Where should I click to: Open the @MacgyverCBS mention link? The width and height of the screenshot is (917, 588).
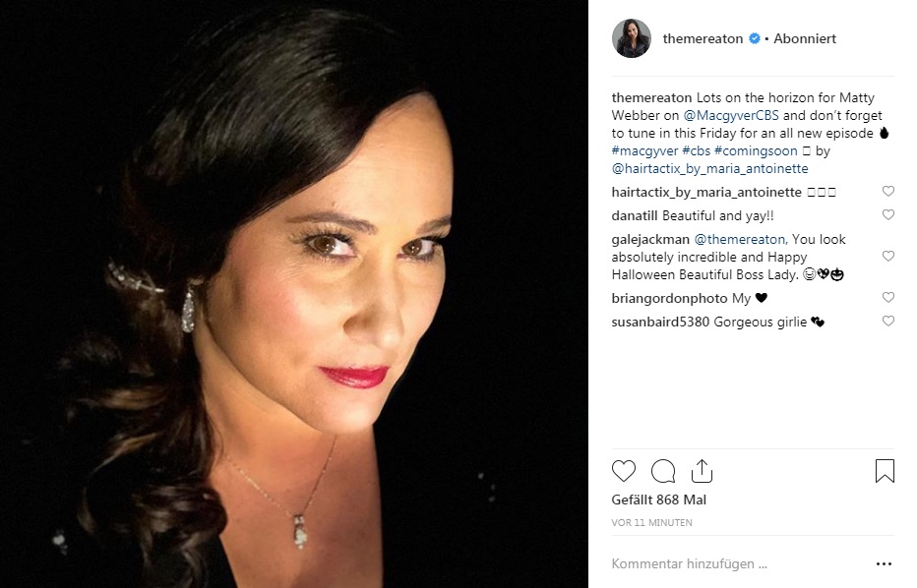(731, 116)
